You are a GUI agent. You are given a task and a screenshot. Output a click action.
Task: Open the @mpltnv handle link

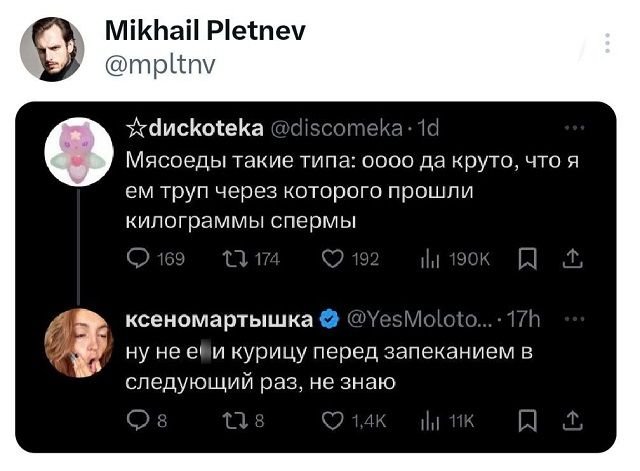[159, 65]
